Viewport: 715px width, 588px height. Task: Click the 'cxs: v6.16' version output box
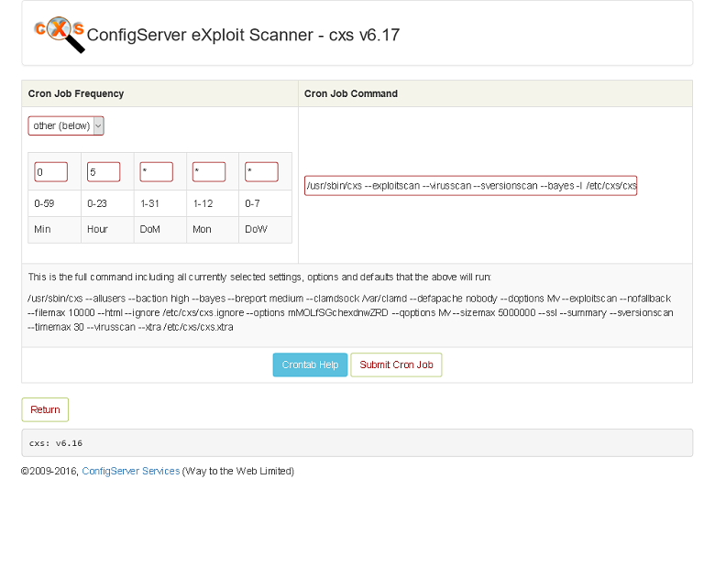(357, 442)
